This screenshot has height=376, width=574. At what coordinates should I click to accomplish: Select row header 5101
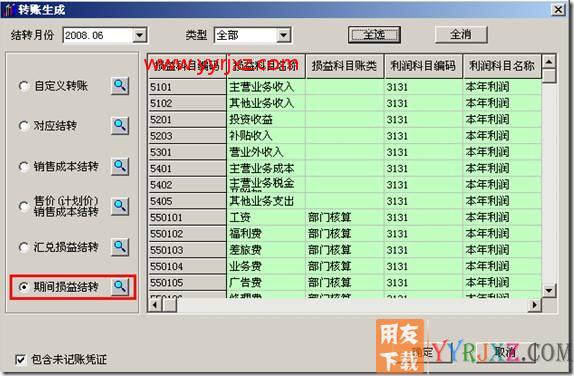click(x=187, y=87)
